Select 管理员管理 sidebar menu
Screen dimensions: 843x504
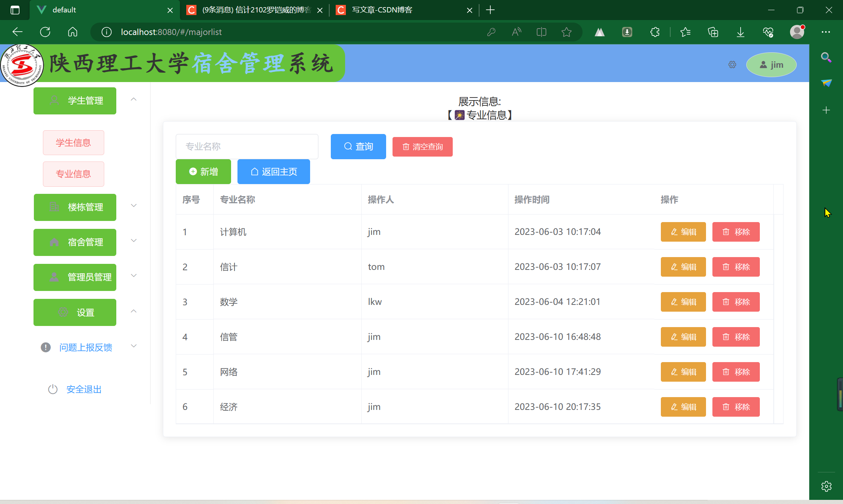pos(75,277)
